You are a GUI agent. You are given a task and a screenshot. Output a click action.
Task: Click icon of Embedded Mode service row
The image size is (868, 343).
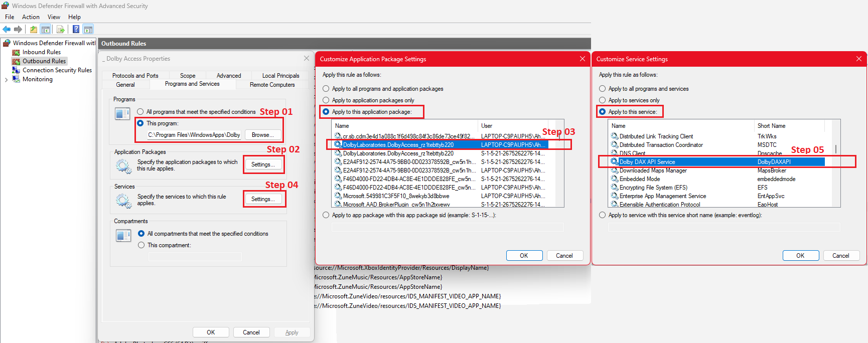pos(615,179)
